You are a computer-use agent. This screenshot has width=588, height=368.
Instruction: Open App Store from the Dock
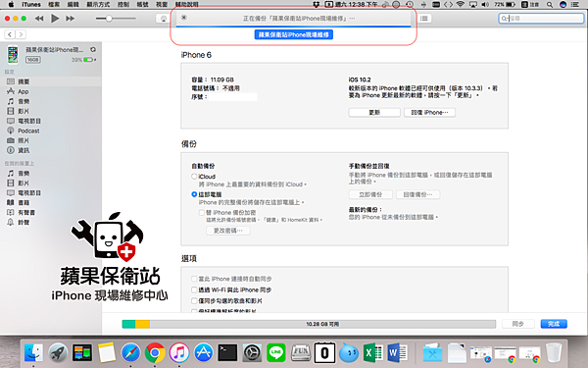point(203,352)
